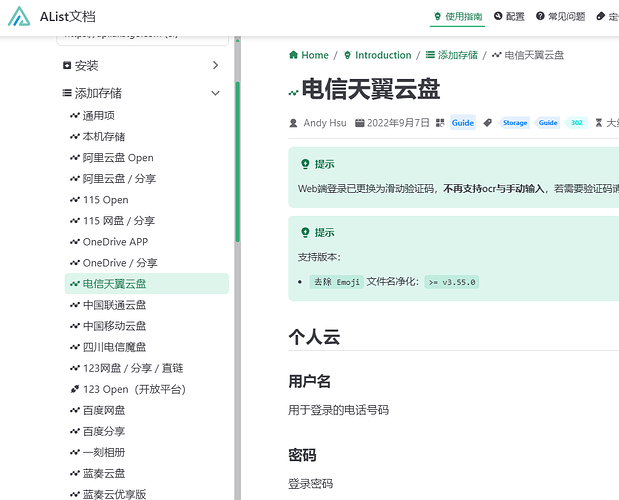
Task: Expand the 安装 sidebar section chevron
Action: coord(216,65)
